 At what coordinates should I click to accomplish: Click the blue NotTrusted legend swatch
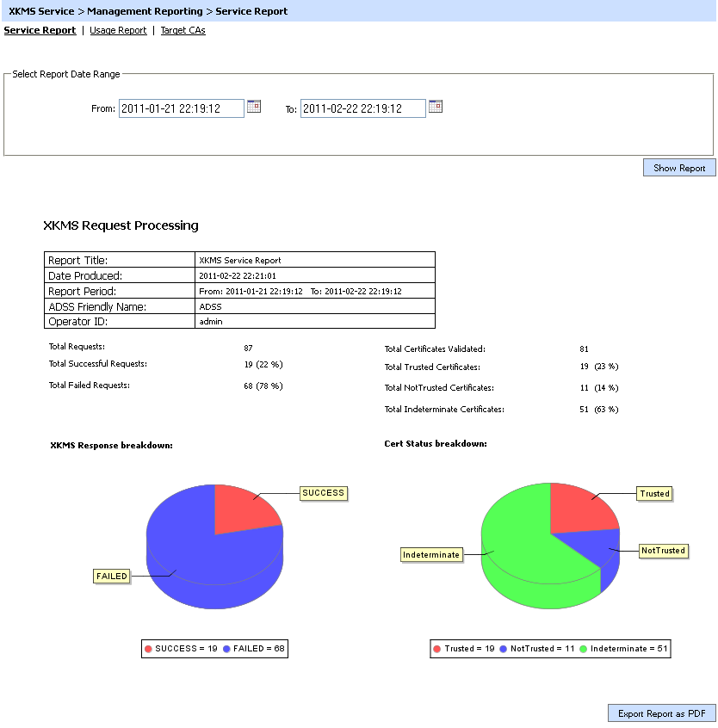(x=503, y=649)
